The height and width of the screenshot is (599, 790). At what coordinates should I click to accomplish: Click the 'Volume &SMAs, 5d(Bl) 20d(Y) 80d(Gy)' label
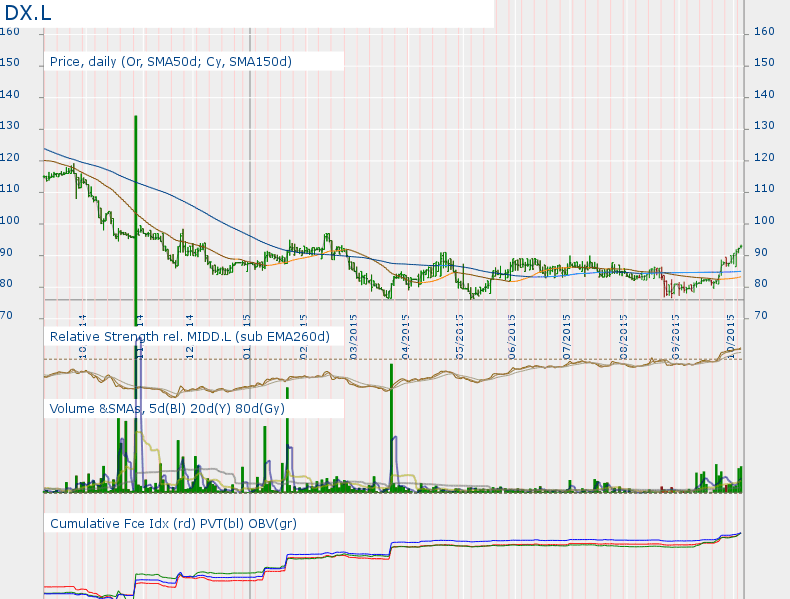(x=167, y=408)
